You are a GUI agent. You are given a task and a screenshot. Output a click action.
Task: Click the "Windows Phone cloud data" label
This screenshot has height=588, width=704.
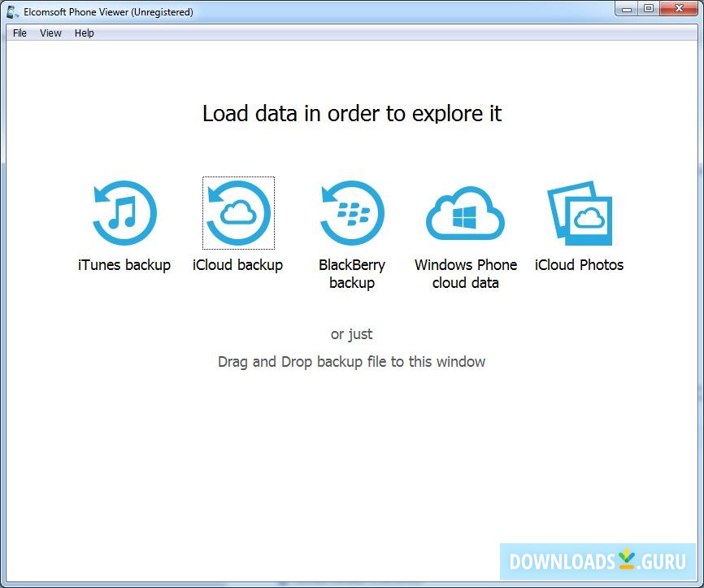465,273
